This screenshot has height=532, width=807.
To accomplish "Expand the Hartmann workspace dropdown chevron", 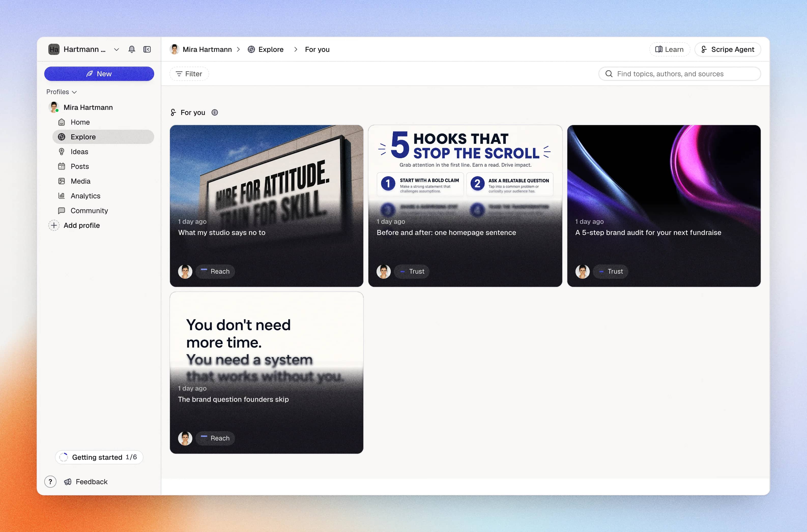I will click(x=117, y=49).
